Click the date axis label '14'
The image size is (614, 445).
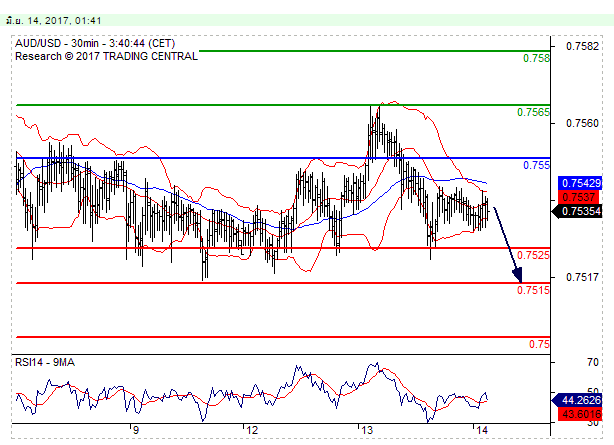482,431
